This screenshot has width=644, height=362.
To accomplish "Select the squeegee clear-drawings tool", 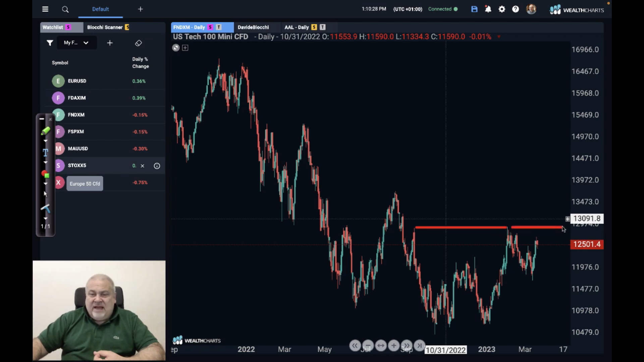I will coord(45,208).
